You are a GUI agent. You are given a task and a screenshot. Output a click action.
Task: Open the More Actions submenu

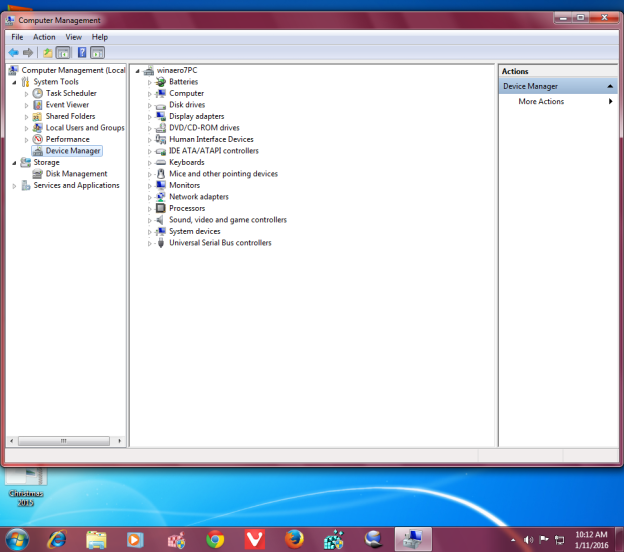pyautogui.click(x=558, y=101)
